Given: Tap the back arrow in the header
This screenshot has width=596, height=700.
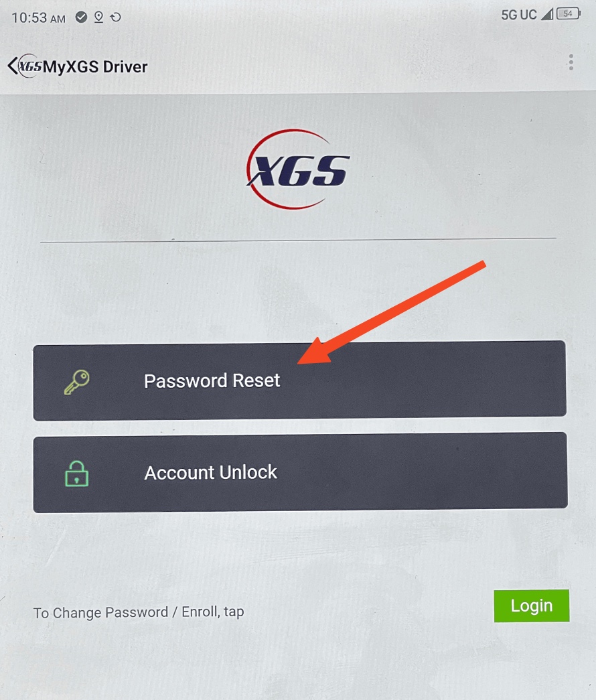Looking at the screenshot, I should [12, 66].
